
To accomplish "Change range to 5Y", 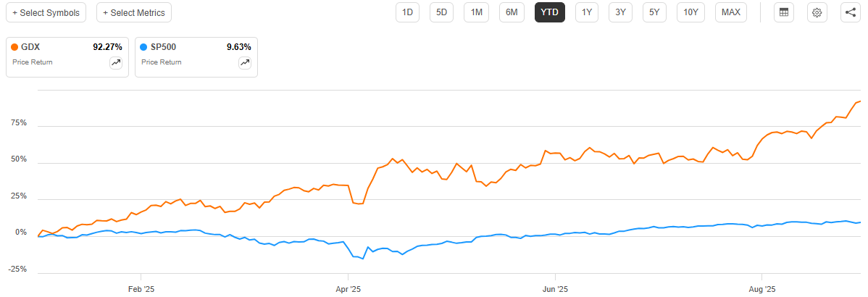I will point(655,12).
